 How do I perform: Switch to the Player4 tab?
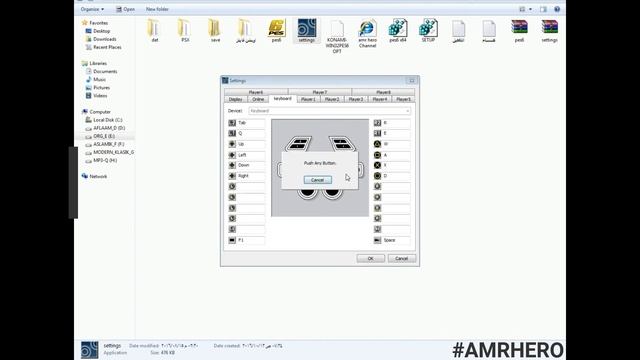pyautogui.click(x=380, y=99)
